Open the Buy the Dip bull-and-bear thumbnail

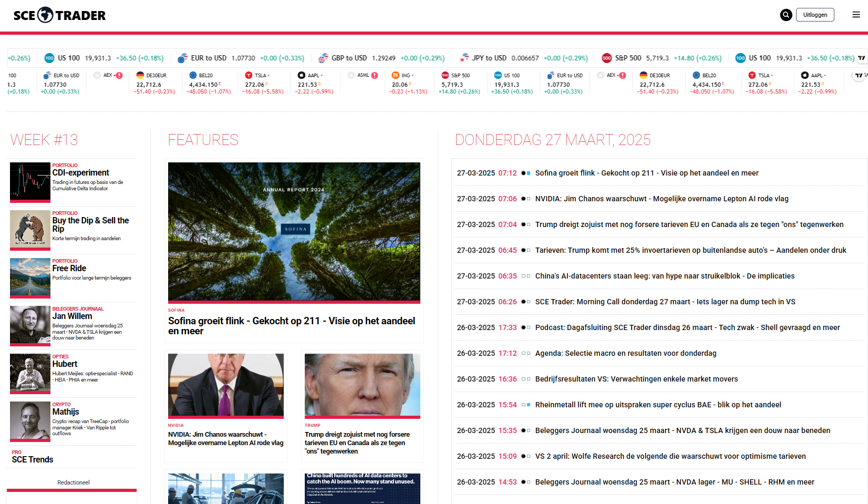(30, 230)
